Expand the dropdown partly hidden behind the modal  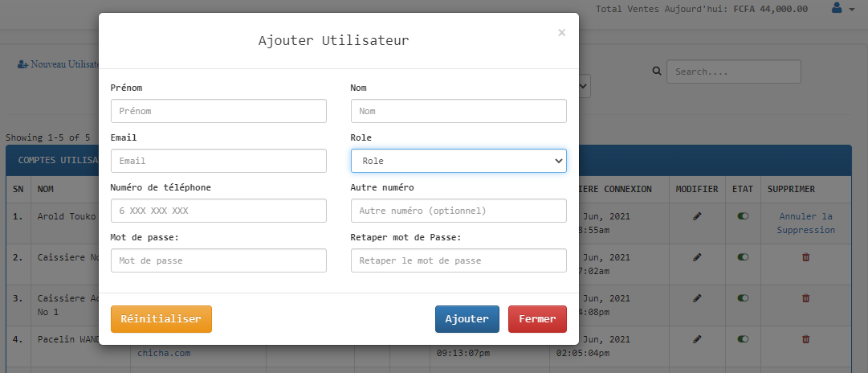[585, 86]
